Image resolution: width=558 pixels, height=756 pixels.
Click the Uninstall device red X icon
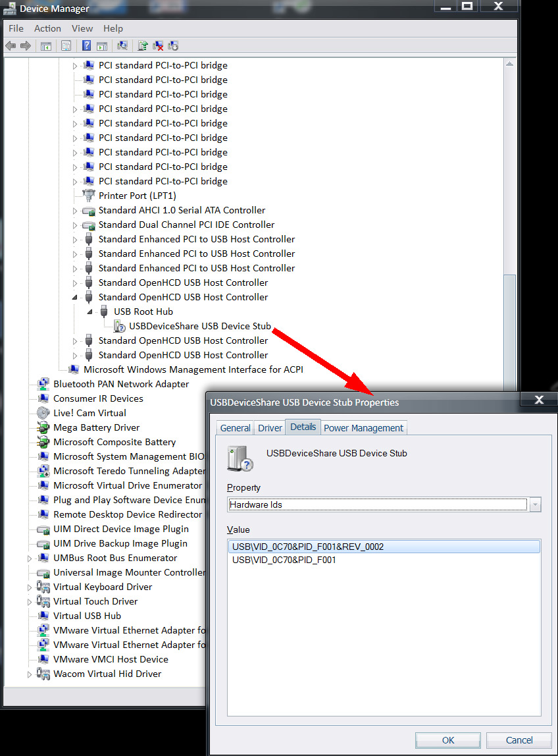[x=157, y=46]
